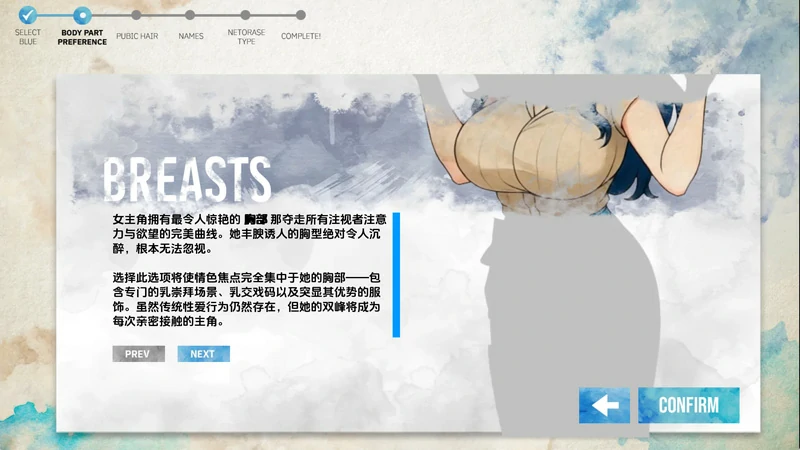Click the BREASTS heading title
The height and width of the screenshot is (450, 800).
[x=187, y=180]
